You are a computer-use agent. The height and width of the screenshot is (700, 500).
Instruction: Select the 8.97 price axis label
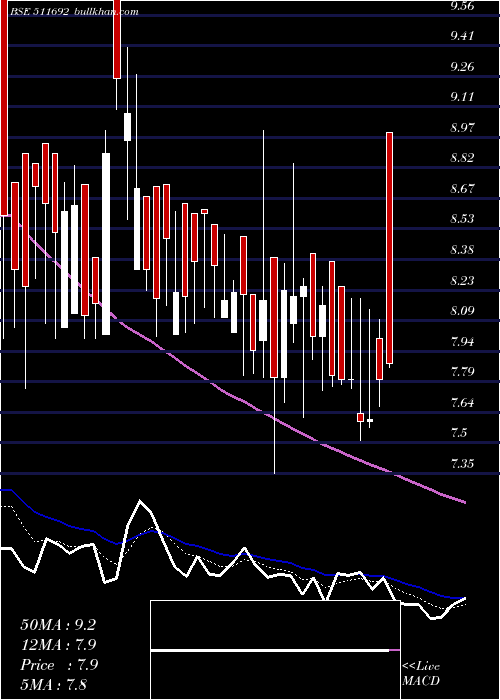(x=462, y=128)
